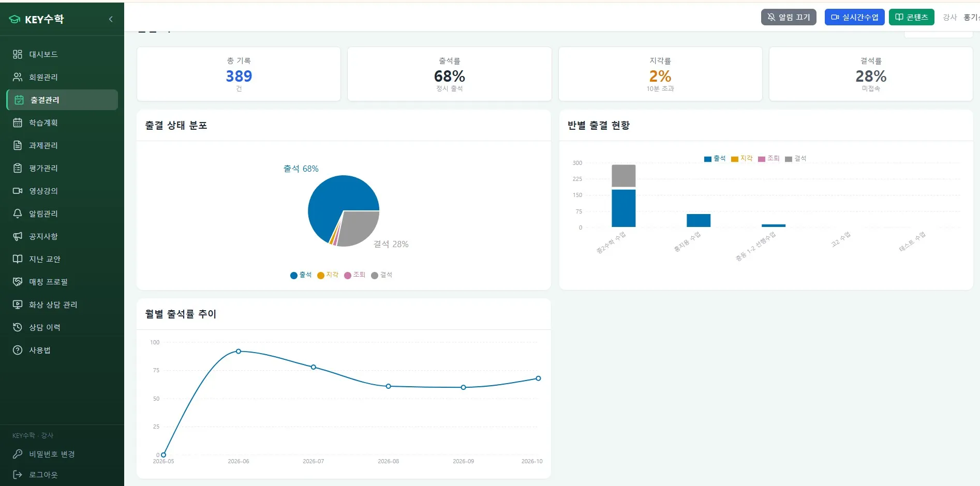Toggle 조퇴 legend under the pie chart
This screenshot has width=980, height=486.
[x=355, y=275]
